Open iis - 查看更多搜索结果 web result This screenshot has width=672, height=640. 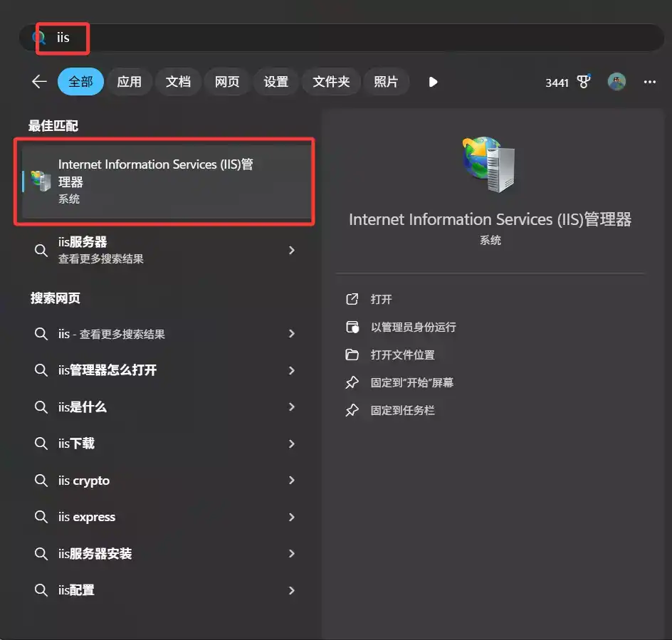pos(167,333)
